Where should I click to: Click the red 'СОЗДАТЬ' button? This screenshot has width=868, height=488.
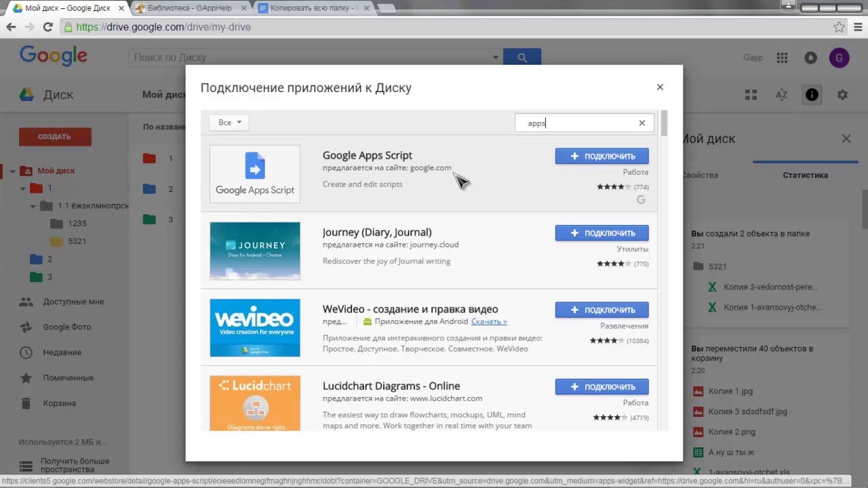click(55, 136)
